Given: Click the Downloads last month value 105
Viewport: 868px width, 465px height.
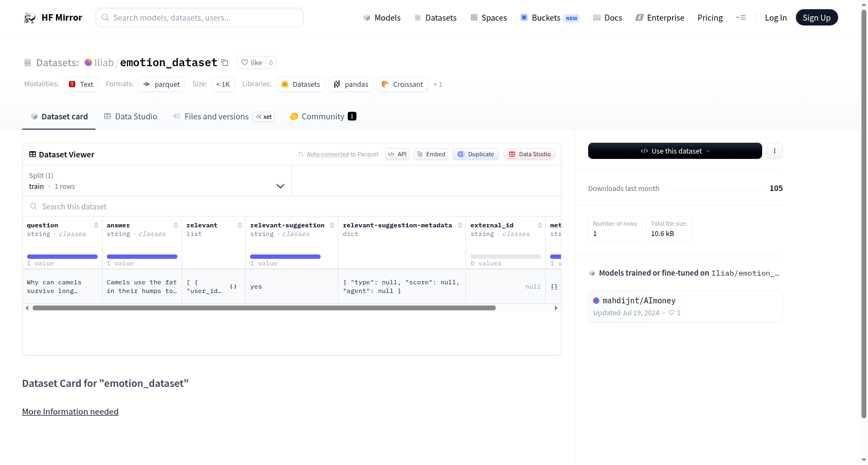Looking at the screenshot, I should click(x=776, y=188).
